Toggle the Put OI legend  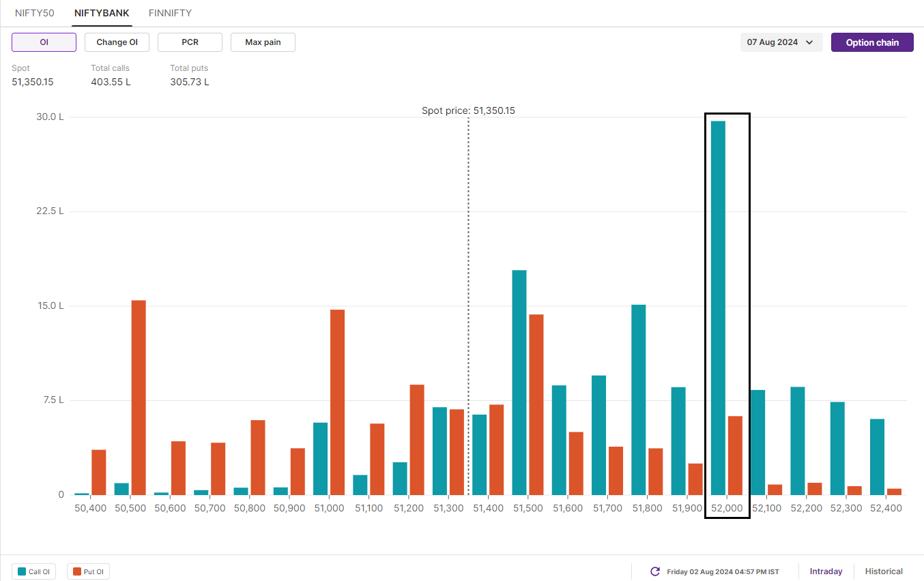pos(88,571)
